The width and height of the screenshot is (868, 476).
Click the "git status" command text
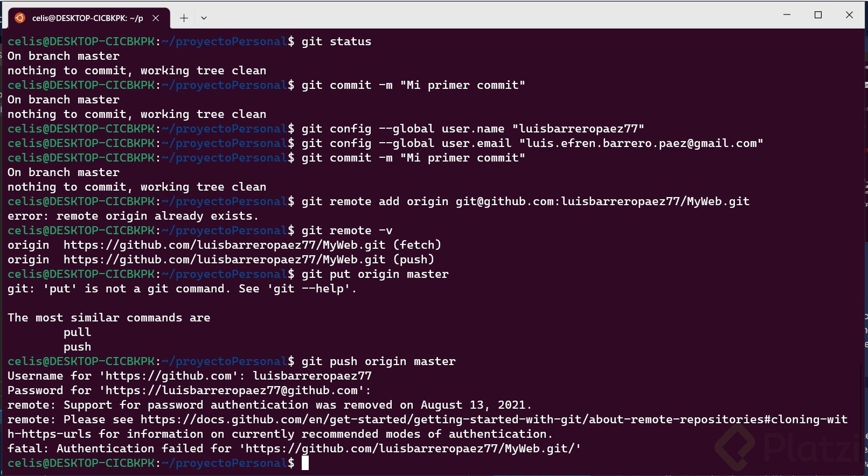[336, 41]
